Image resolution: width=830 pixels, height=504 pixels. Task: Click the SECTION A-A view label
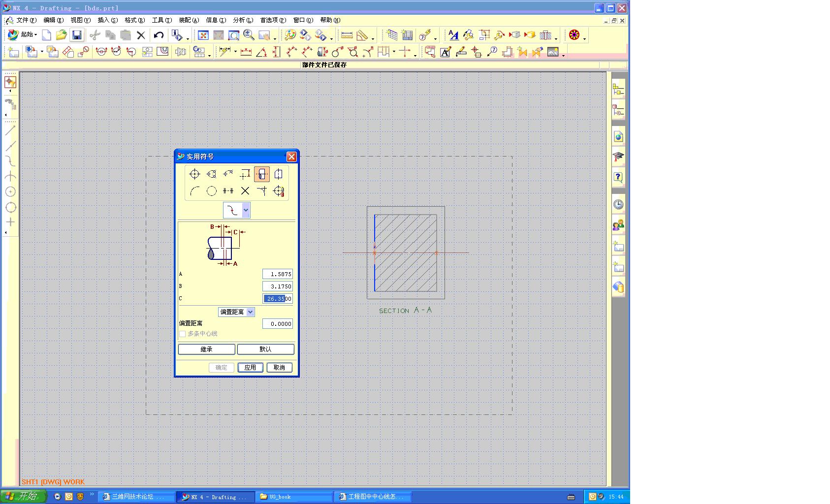pos(406,311)
